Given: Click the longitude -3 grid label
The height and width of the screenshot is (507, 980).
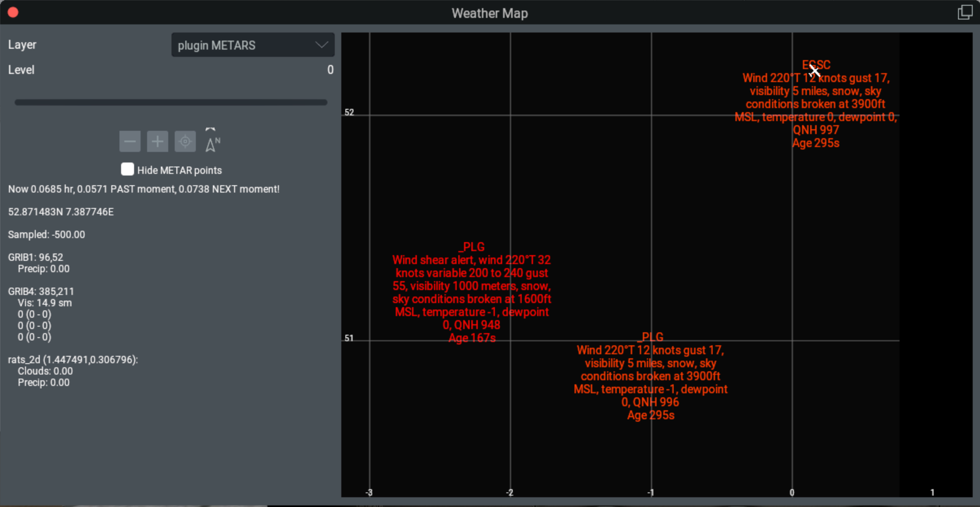Looking at the screenshot, I should 369,492.
